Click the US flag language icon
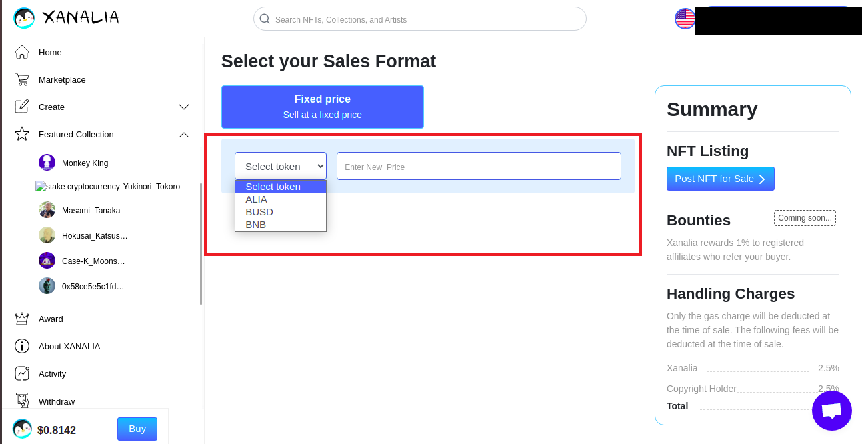 pyautogui.click(x=685, y=19)
